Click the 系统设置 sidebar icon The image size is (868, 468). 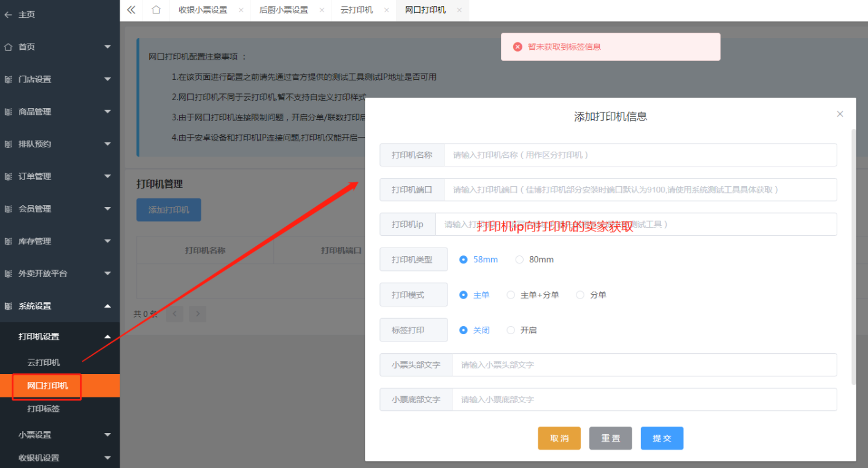(x=8, y=306)
